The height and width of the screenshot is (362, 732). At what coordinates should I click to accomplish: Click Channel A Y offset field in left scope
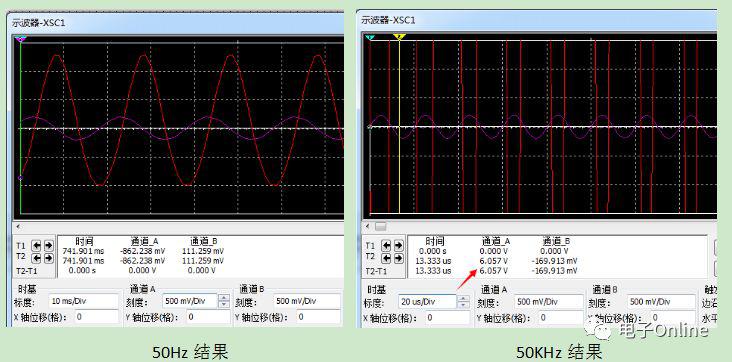pyautogui.click(x=208, y=317)
